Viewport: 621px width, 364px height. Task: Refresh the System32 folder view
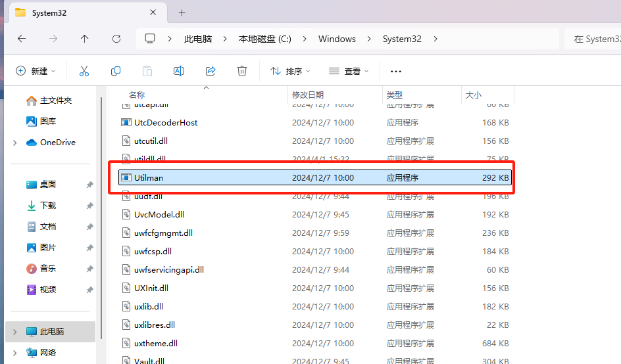[116, 39]
